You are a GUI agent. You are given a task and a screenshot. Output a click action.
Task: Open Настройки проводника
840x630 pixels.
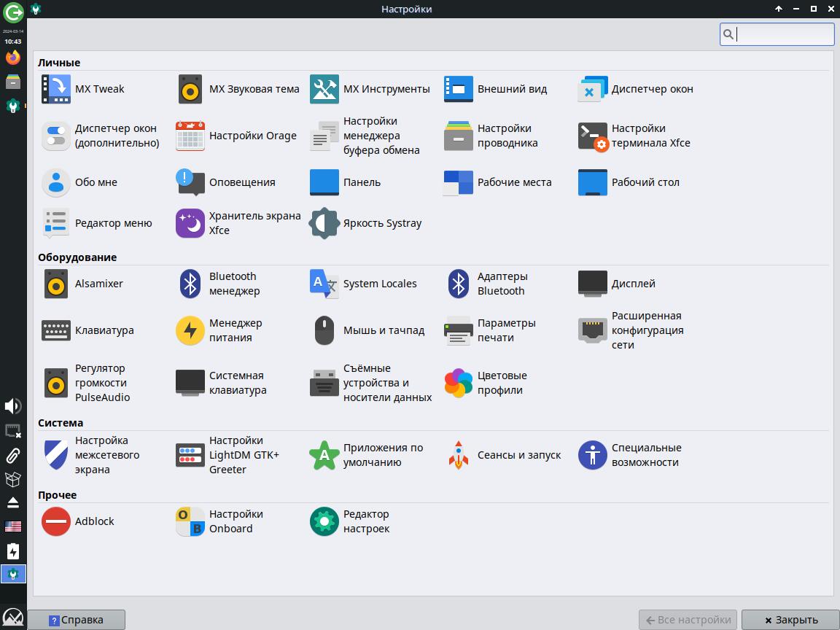tap(491, 136)
